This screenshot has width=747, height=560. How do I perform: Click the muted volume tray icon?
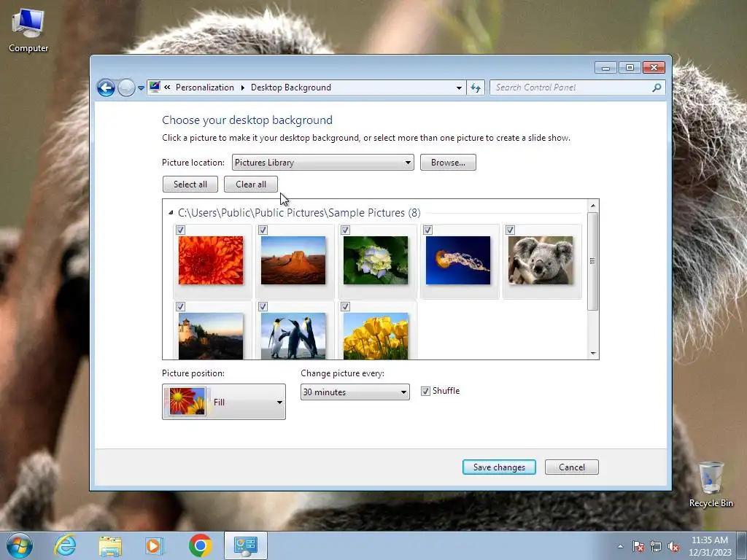673,546
